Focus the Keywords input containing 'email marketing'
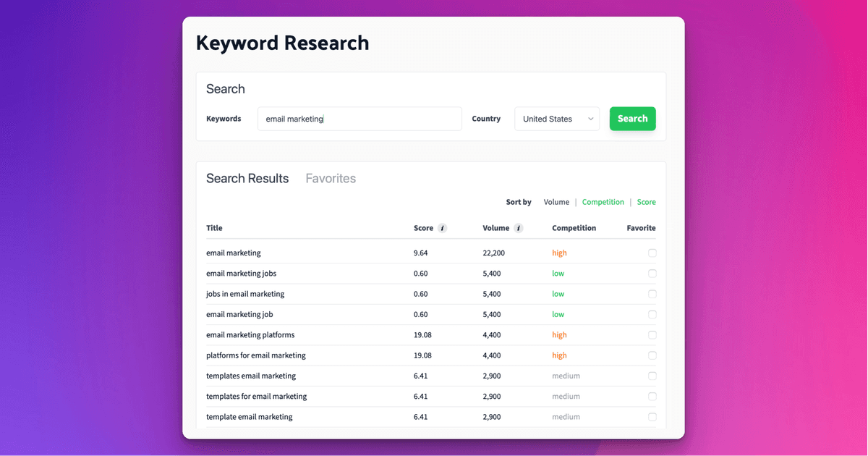The image size is (868, 456). tap(359, 119)
